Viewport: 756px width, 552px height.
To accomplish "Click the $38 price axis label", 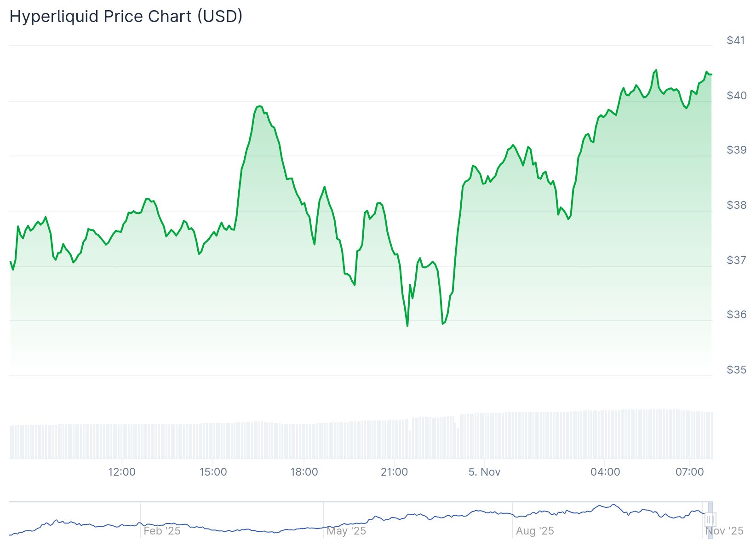I will (x=736, y=205).
